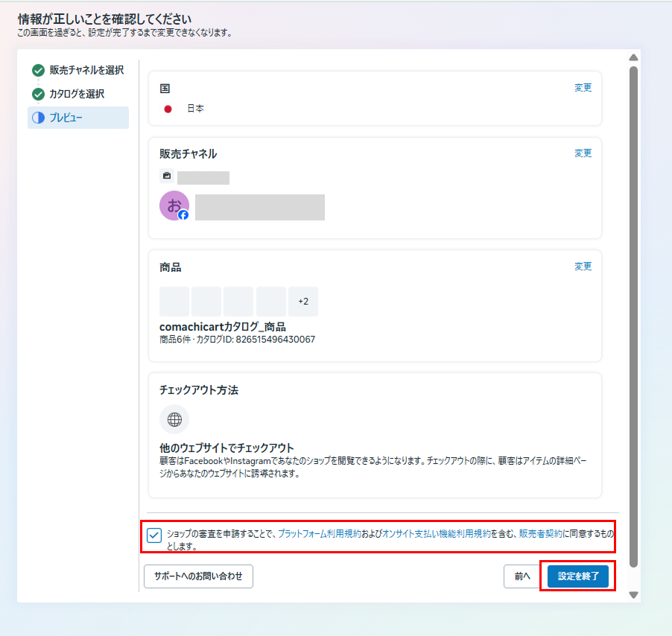
Task: Select the プレビュー step in sidebar
Action: 66,118
